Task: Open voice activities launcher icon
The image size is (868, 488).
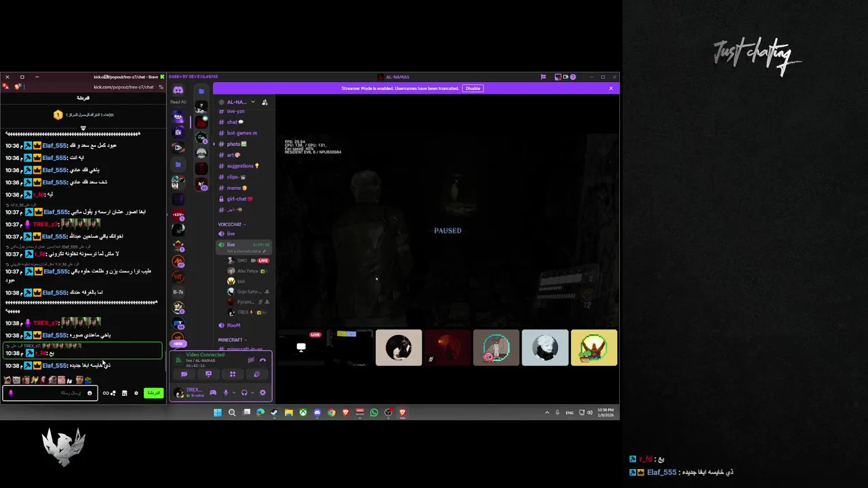Action: pyautogui.click(x=233, y=374)
